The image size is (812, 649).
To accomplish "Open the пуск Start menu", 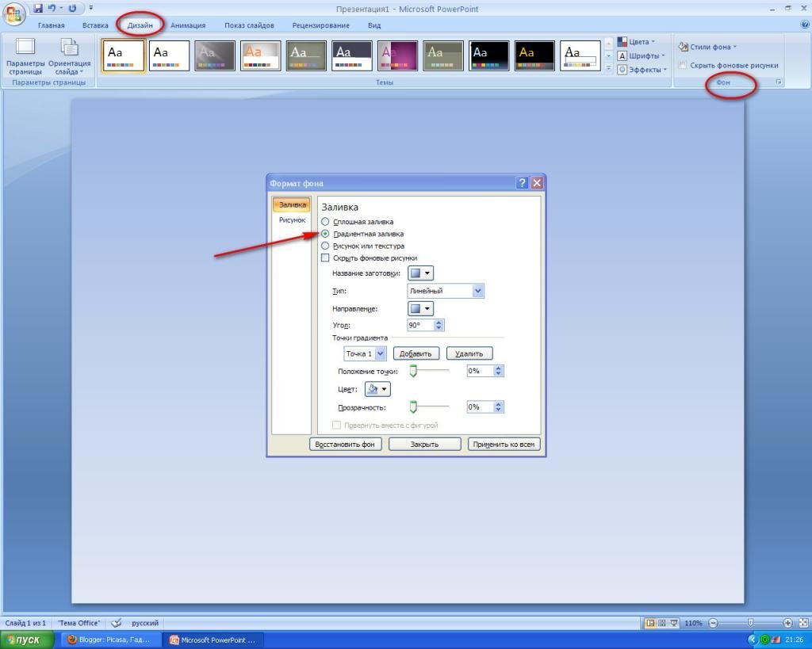I will pos(27,639).
